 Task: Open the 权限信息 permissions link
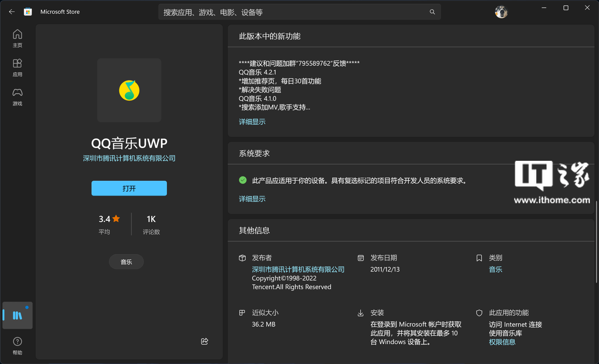[x=502, y=342]
